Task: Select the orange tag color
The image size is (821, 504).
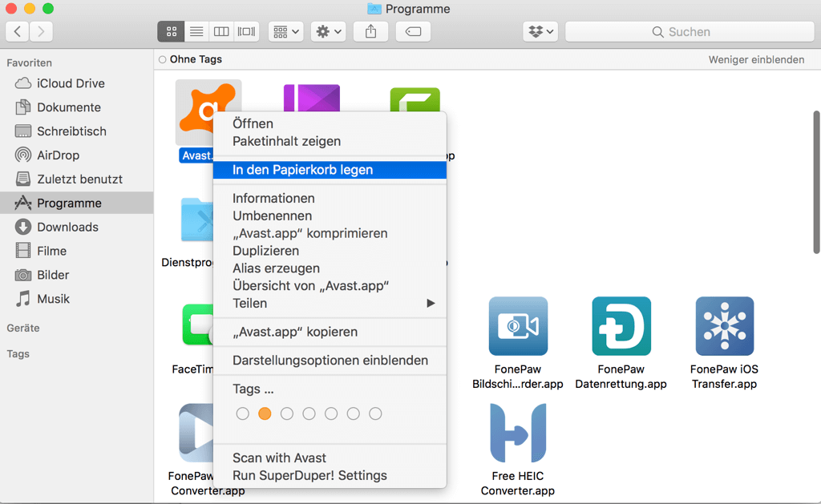Action: click(265, 413)
